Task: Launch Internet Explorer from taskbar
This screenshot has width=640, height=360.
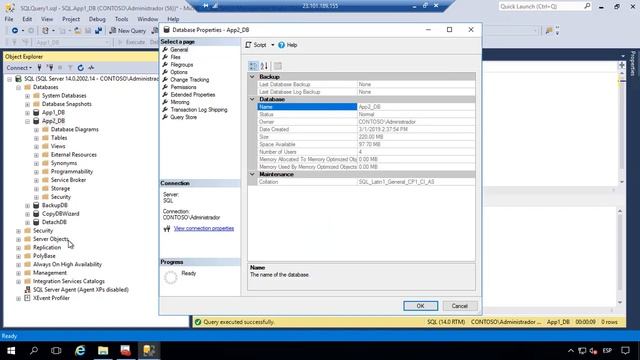Action: 80,351
